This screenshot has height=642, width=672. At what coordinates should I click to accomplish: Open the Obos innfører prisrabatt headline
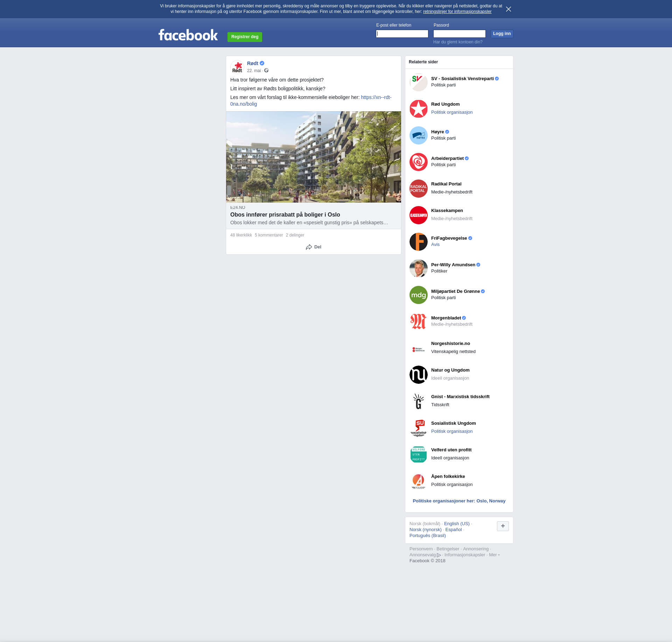click(x=285, y=214)
